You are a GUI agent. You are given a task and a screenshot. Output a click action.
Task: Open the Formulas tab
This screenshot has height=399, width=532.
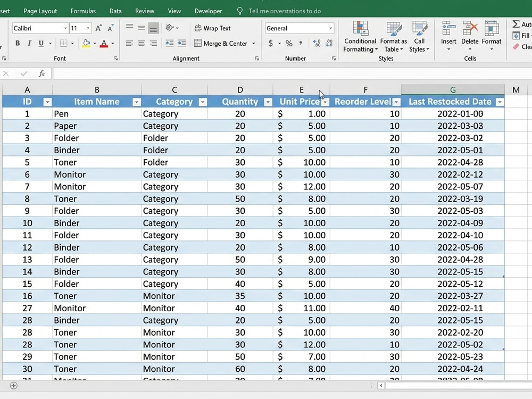click(x=83, y=11)
